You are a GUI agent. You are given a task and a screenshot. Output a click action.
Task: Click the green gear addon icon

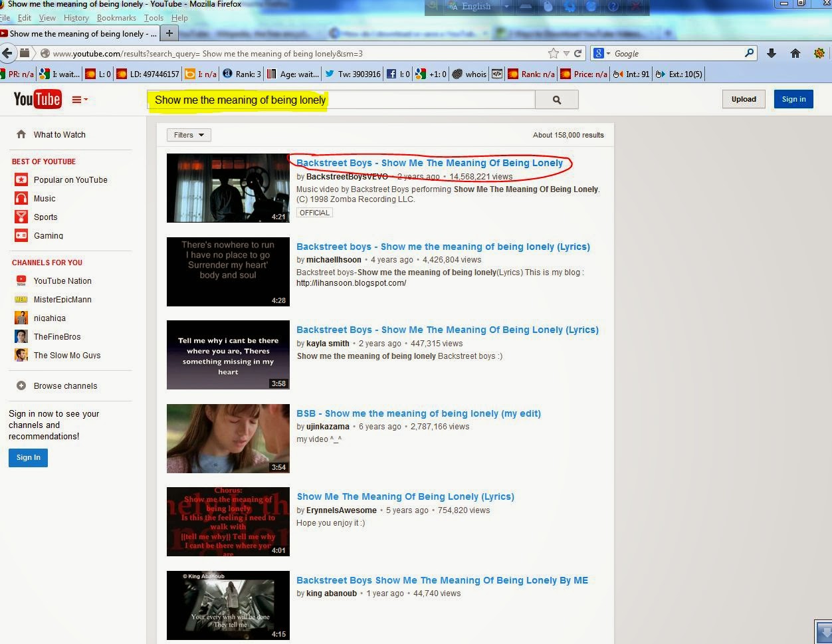pos(819,53)
